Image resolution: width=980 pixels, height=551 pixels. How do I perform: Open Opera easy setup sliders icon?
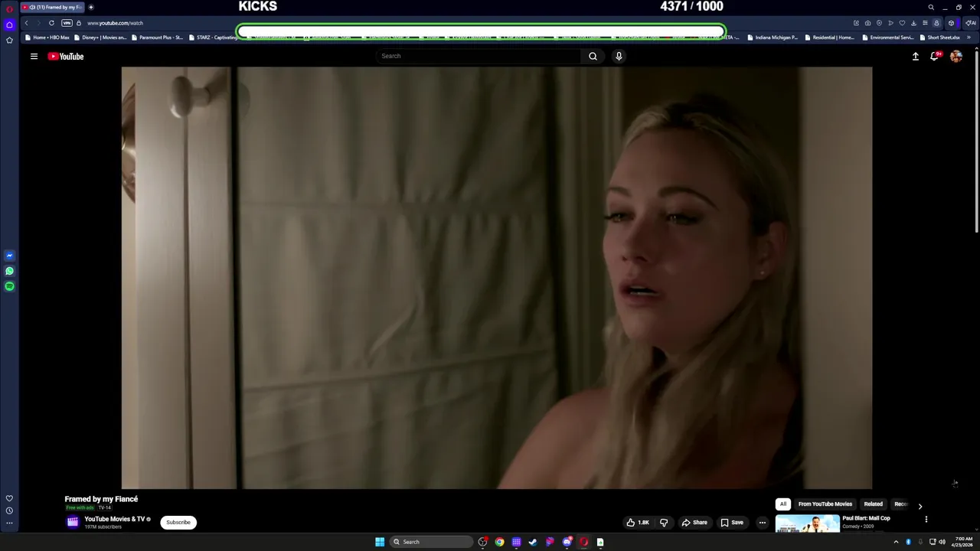925,23
